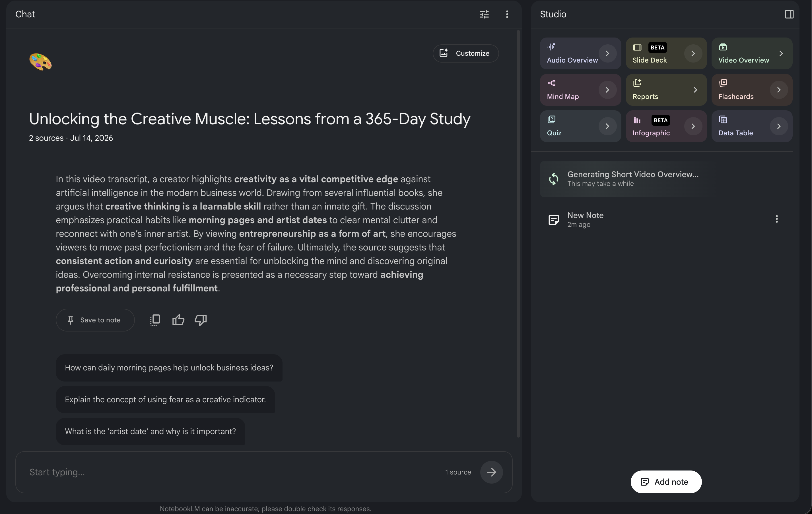
Task: Click the Data Table icon
Action: click(723, 119)
